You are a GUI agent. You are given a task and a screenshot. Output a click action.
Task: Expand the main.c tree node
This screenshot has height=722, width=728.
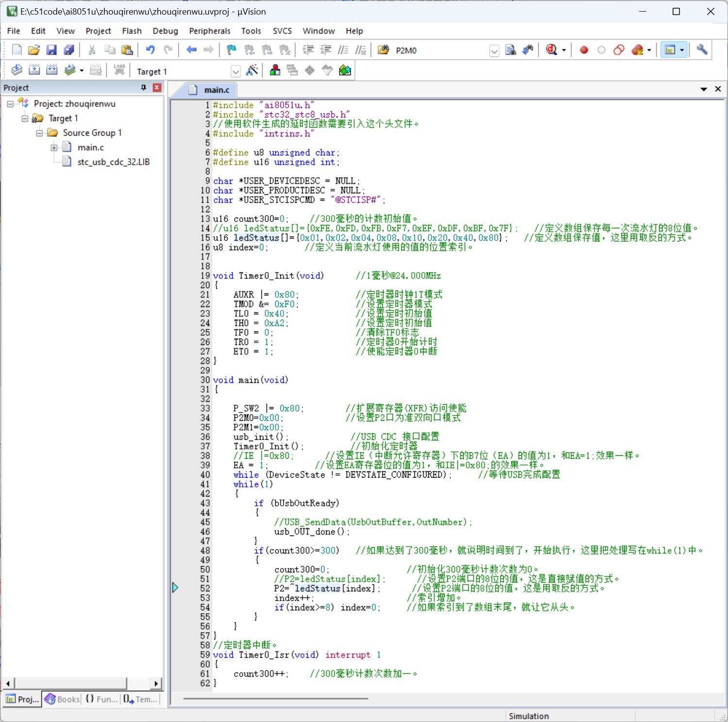coord(54,148)
